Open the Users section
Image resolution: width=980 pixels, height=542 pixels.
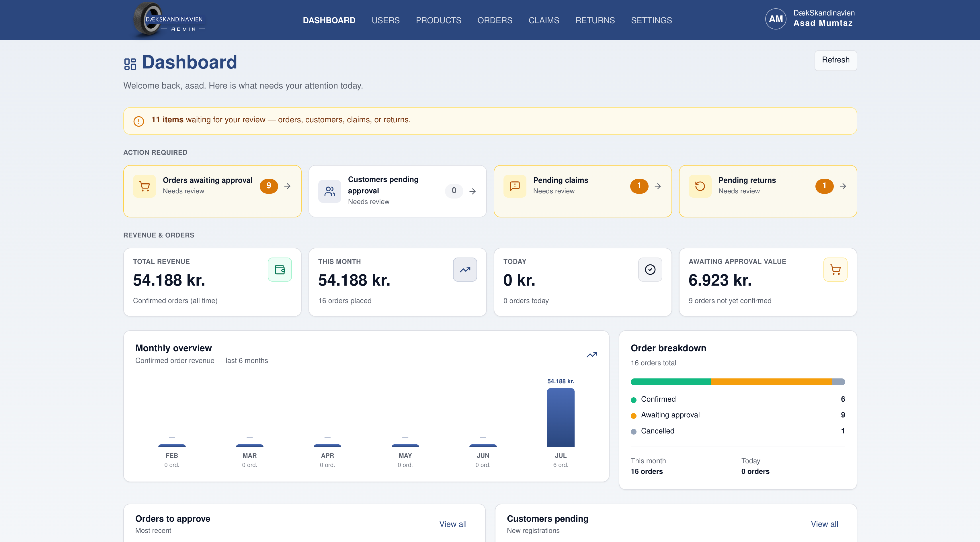tap(385, 20)
